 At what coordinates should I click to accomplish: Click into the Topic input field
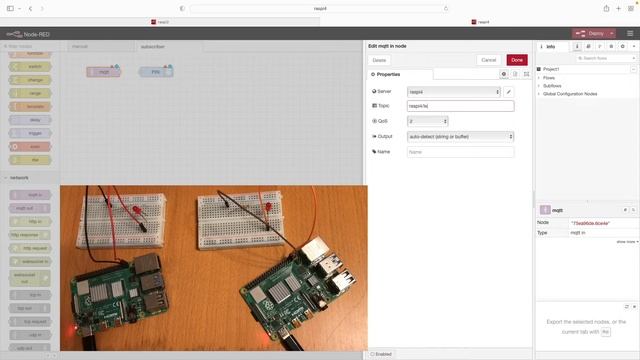[460, 106]
